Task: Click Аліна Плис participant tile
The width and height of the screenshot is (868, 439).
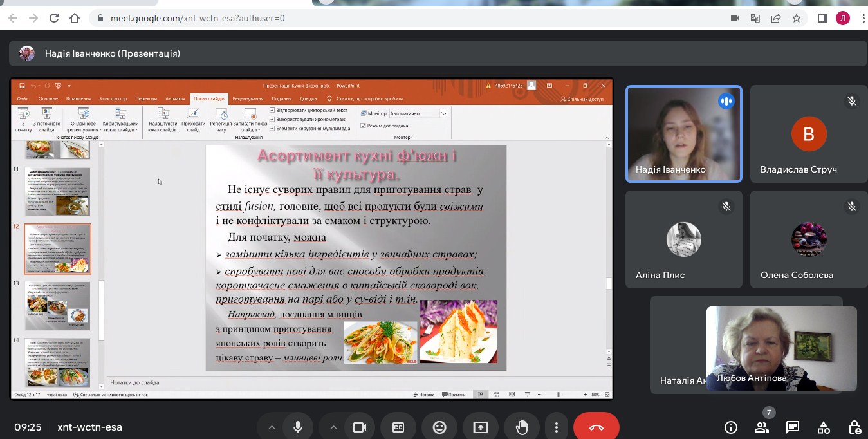Action: point(684,239)
